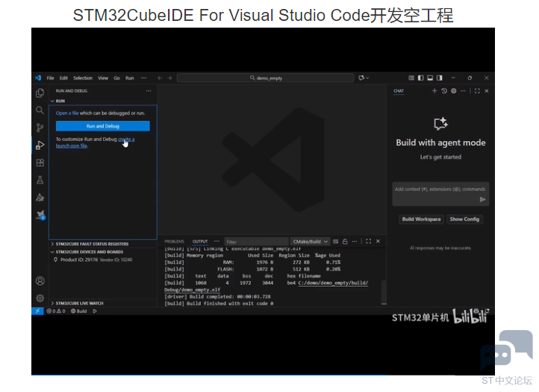Image resolution: width=539 pixels, height=392 pixels.
Task: Open the Run menu
Action: pos(130,78)
